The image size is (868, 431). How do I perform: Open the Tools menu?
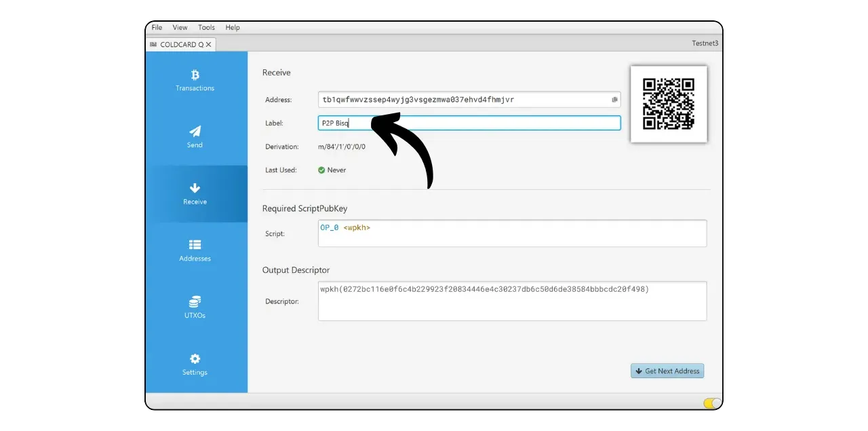pos(206,28)
